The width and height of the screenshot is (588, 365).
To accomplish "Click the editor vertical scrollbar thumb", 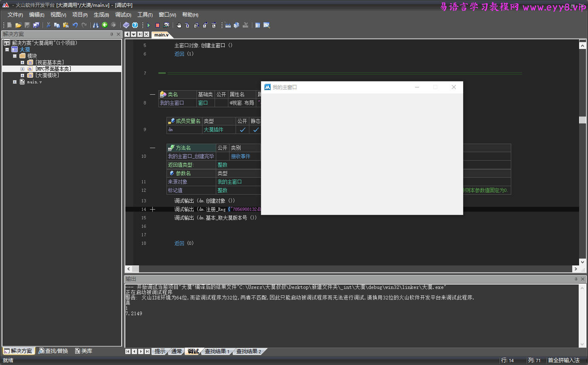I will point(582,120).
